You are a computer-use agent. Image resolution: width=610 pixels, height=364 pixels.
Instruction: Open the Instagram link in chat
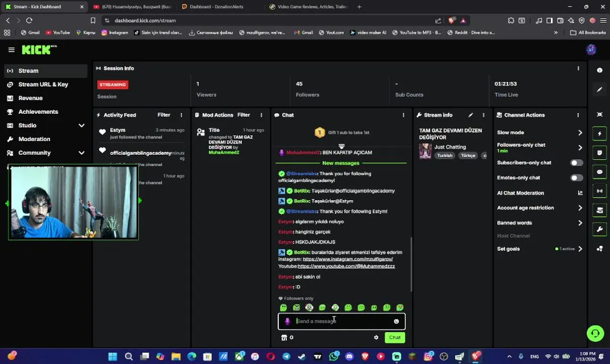347,259
